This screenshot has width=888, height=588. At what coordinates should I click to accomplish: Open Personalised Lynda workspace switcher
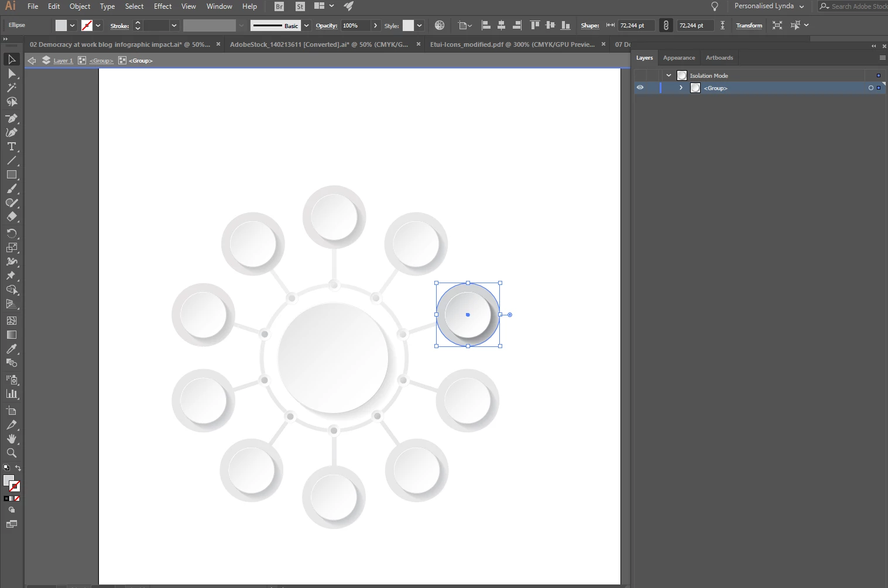point(769,6)
